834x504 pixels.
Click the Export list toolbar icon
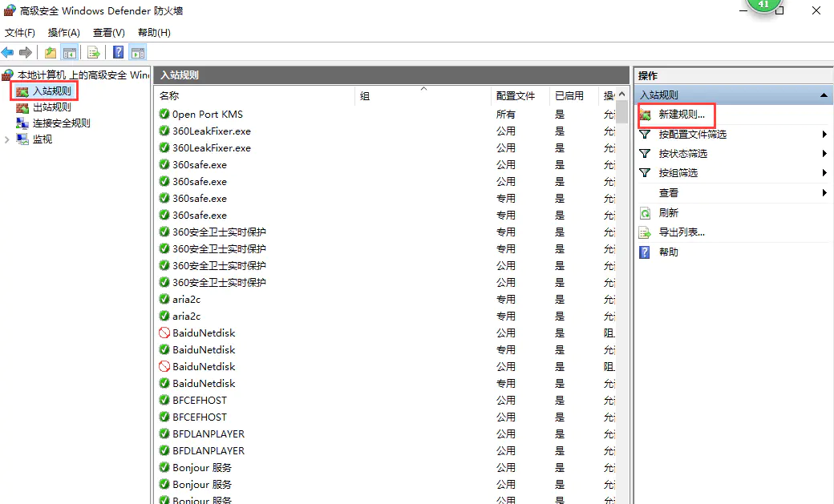coord(94,53)
